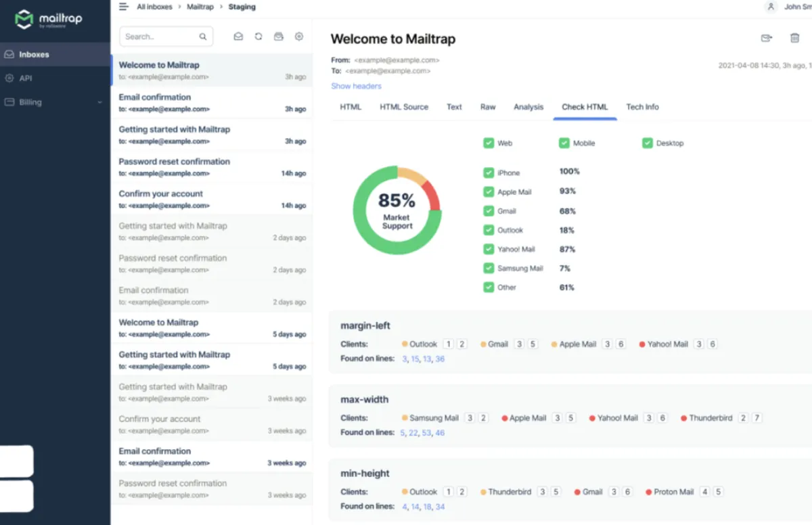Click the Inboxes envelope icon in sidebar
This screenshot has width=812, height=525.
9,54
